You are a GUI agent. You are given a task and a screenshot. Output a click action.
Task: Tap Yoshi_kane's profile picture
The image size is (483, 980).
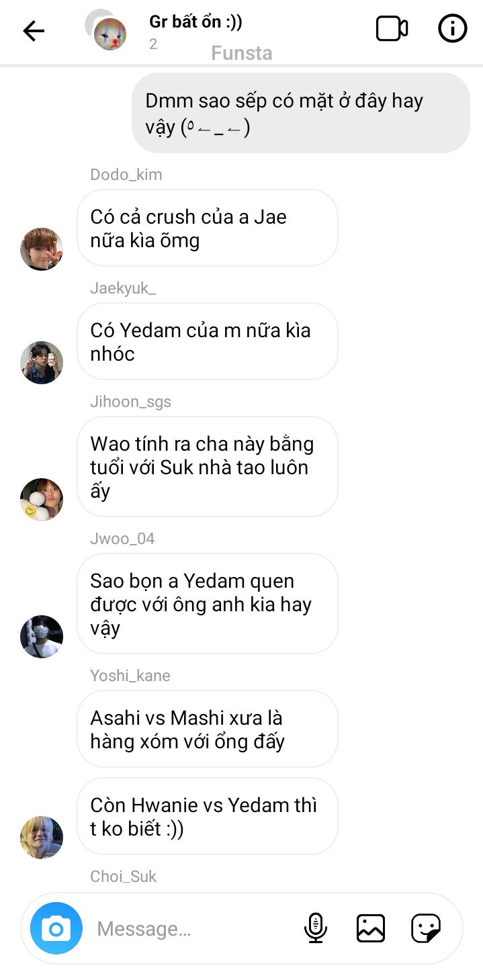42,838
